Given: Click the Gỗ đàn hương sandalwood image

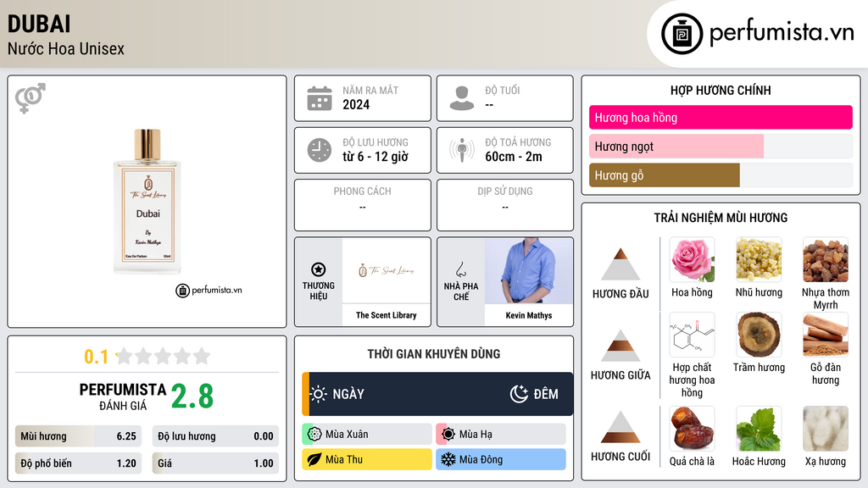Looking at the screenshot, I should (x=826, y=334).
